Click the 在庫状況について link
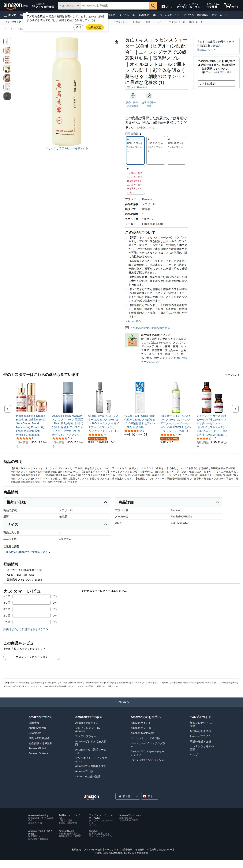243x868 pixels. coord(145,128)
